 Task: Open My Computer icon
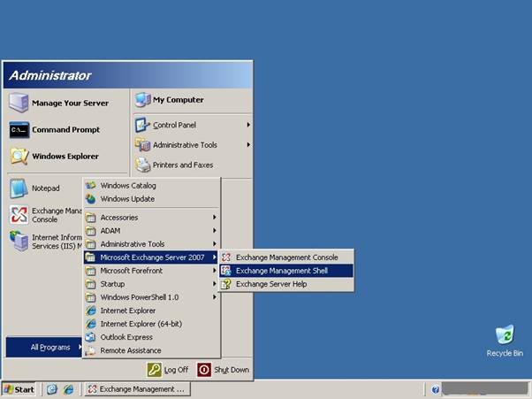click(143, 100)
